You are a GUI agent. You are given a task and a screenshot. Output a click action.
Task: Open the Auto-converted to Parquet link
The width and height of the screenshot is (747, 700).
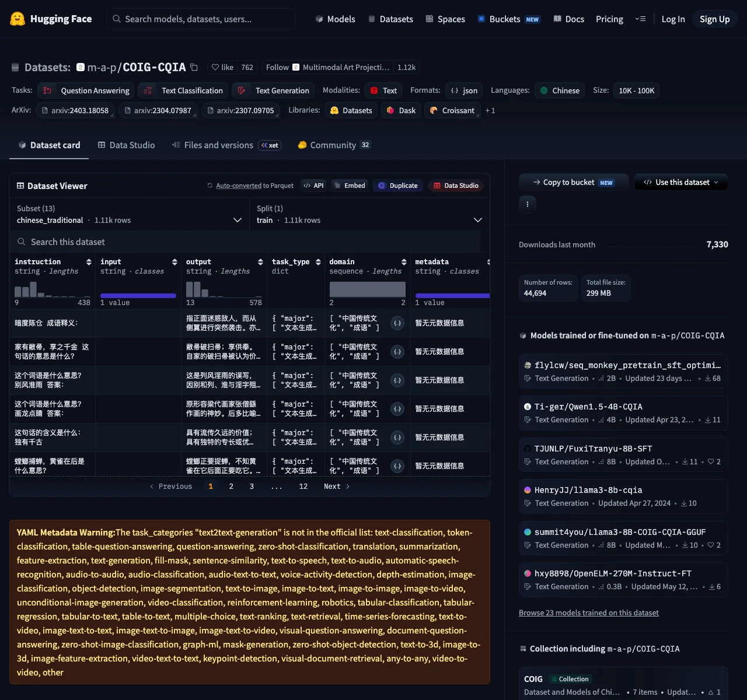coord(239,185)
